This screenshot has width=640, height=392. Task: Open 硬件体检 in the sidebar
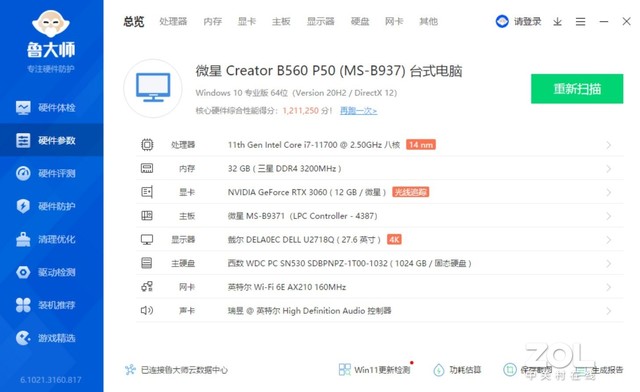click(x=51, y=108)
